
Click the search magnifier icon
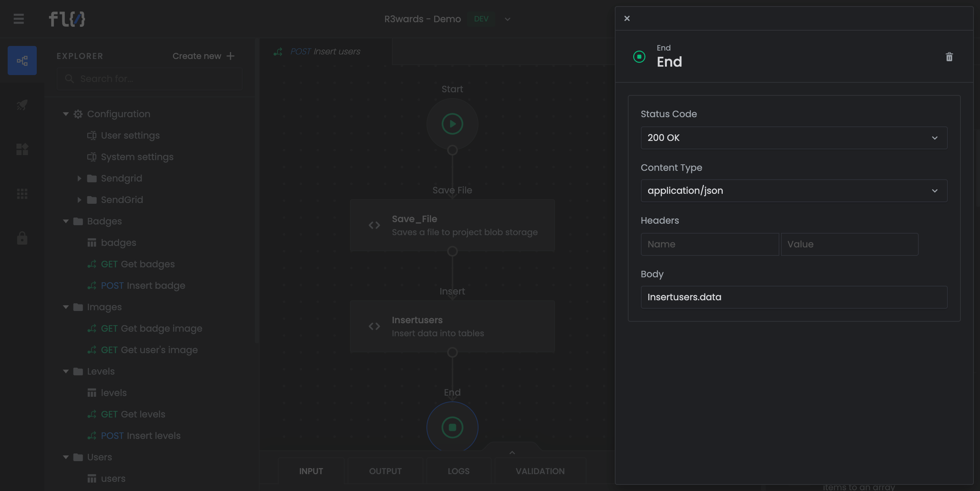[69, 79]
